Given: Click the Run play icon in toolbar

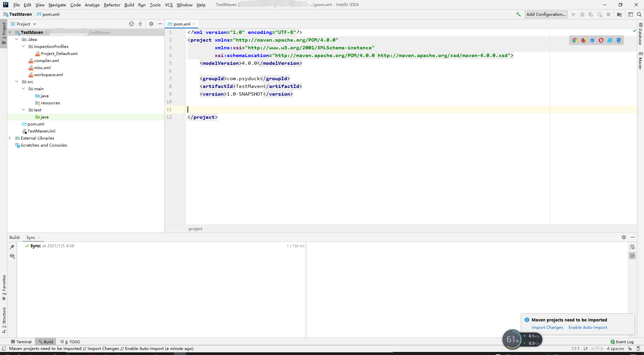Looking at the screenshot, I should click(x=574, y=14).
